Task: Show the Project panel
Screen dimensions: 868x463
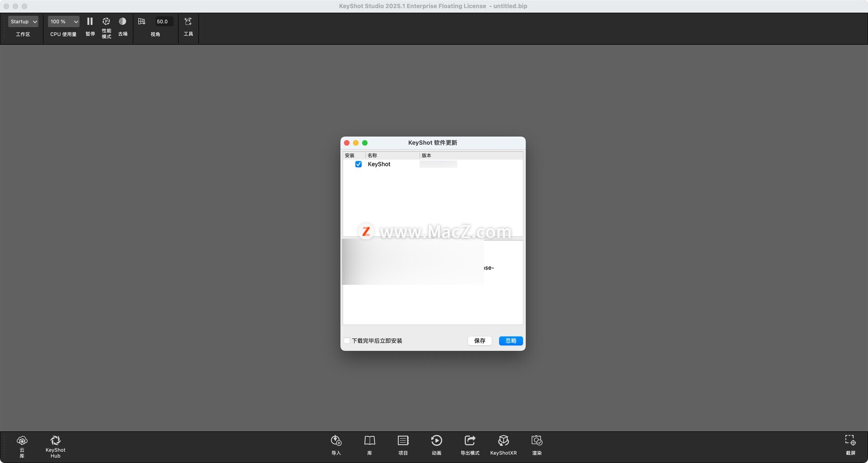Action: [403, 440]
